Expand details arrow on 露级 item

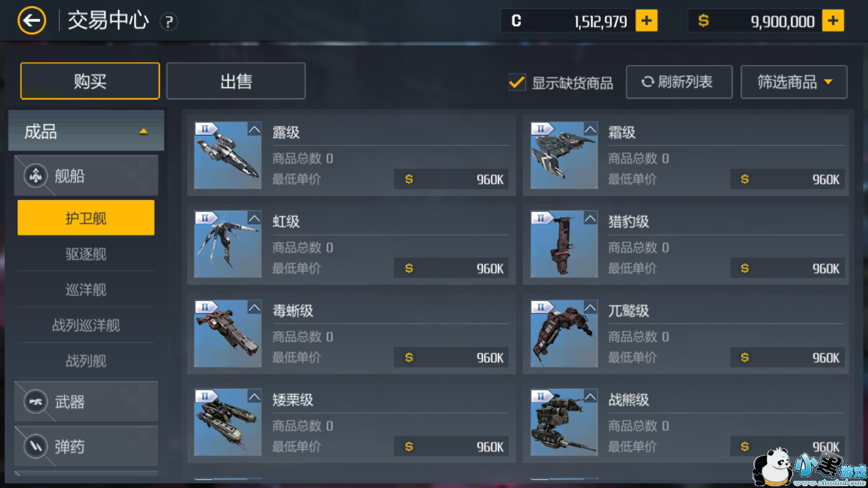click(x=254, y=129)
